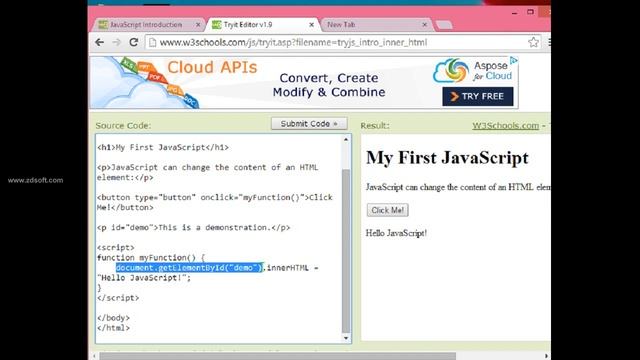Click the browser Back arrow
The image size is (640, 360).
click(100, 42)
